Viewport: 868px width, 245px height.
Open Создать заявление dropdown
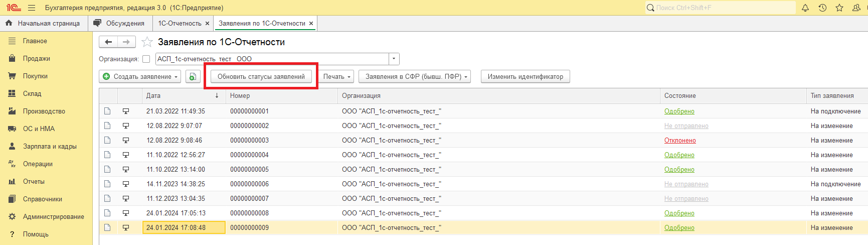[x=140, y=76]
